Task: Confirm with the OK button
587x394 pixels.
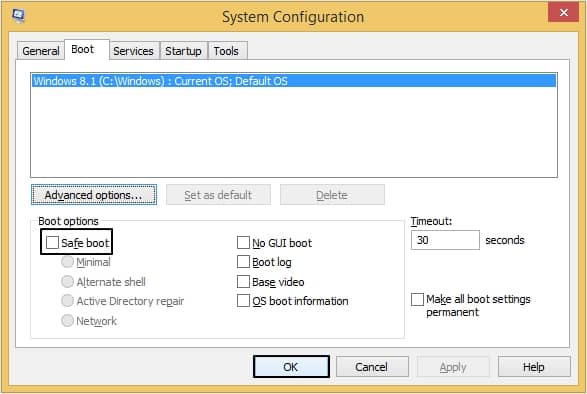Action: [x=291, y=367]
